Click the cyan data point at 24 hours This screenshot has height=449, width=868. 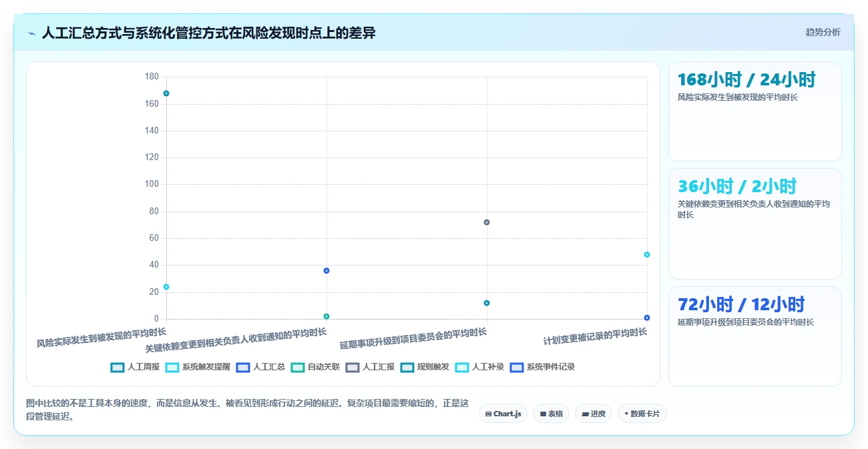166,287
